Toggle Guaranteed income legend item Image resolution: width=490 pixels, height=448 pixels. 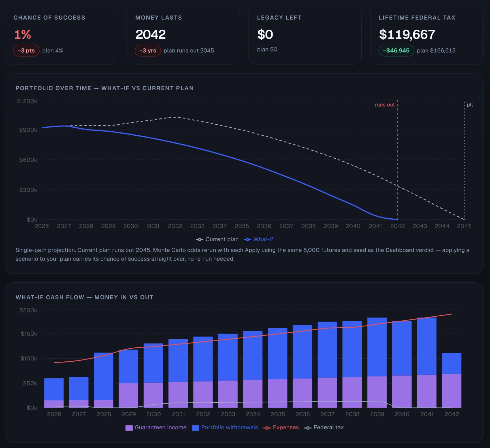coord(156,427)
